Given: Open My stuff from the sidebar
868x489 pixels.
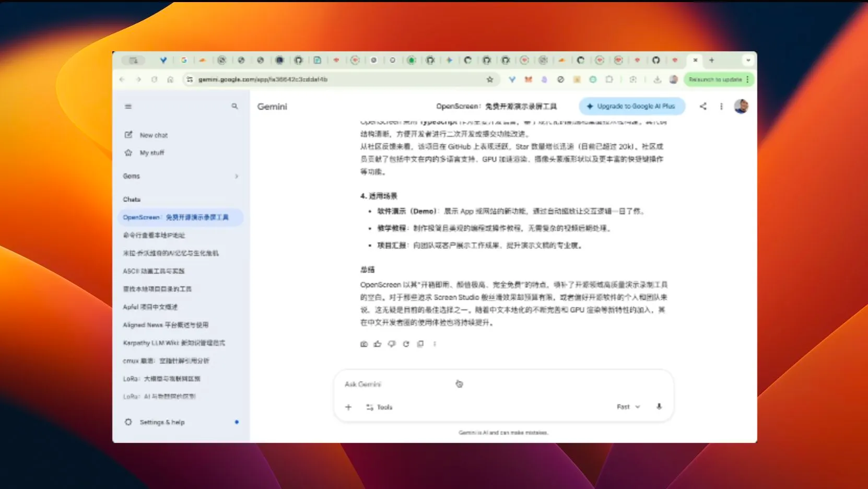Looking at the screenshot, I should click(151, 153).
